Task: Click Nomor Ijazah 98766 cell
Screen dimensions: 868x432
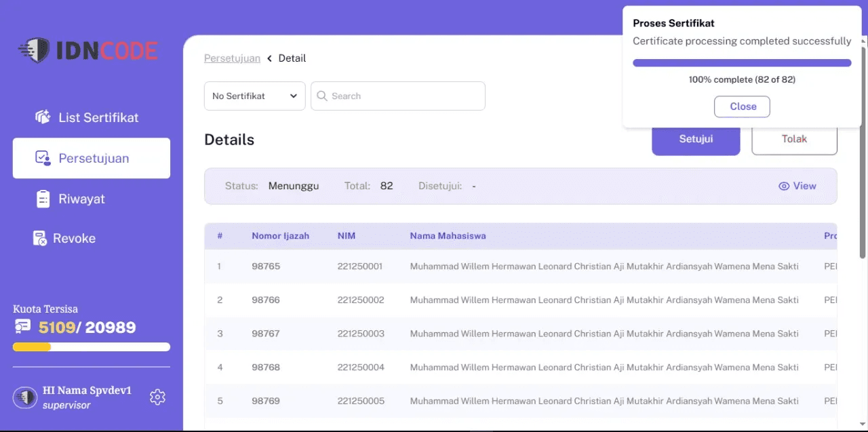Action: [x=266, y=300]
